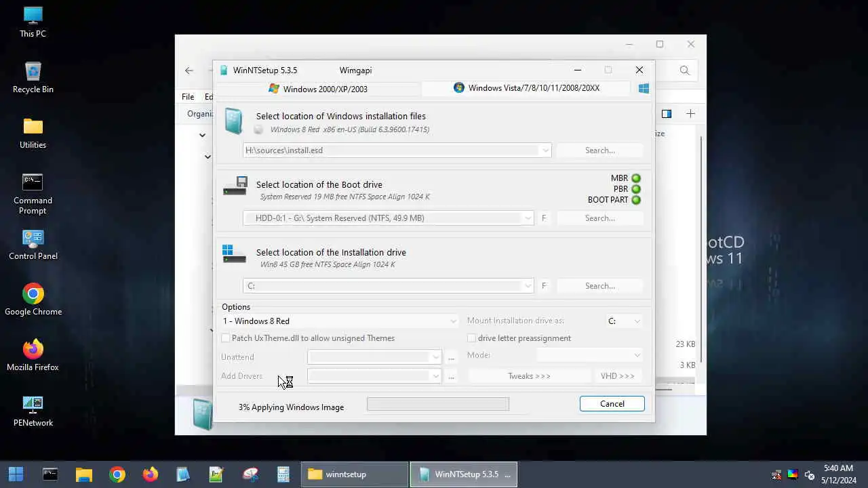The width and height of the screenshot is (868, 488).
Task: Open the Windows Start button
Action: pos(16,474)
